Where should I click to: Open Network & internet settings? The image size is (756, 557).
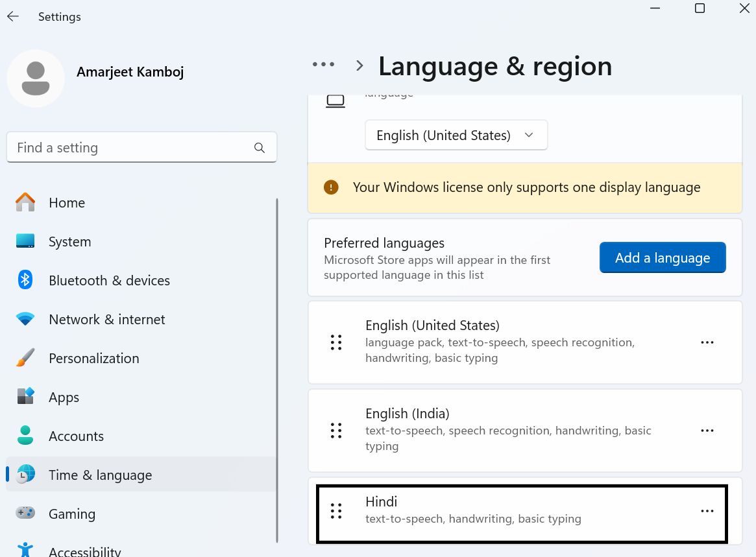[x=25, y=319]
